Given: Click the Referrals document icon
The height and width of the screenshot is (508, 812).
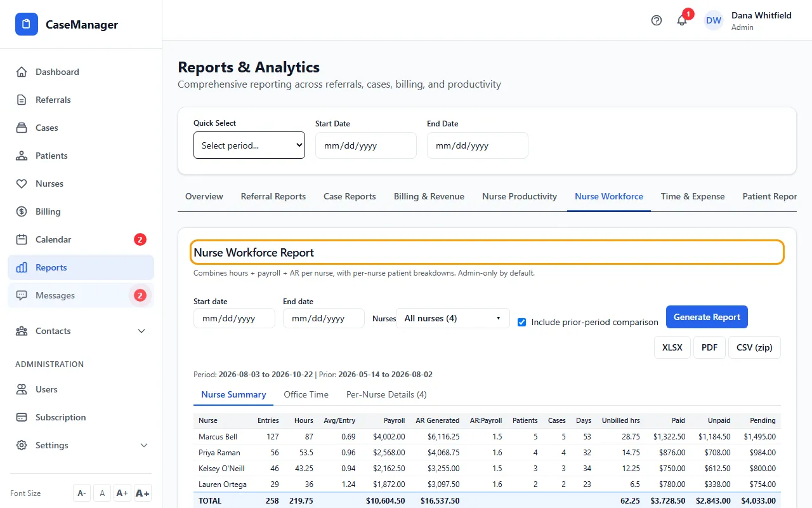Looking at the screenshot, I should tap(22, 100).
